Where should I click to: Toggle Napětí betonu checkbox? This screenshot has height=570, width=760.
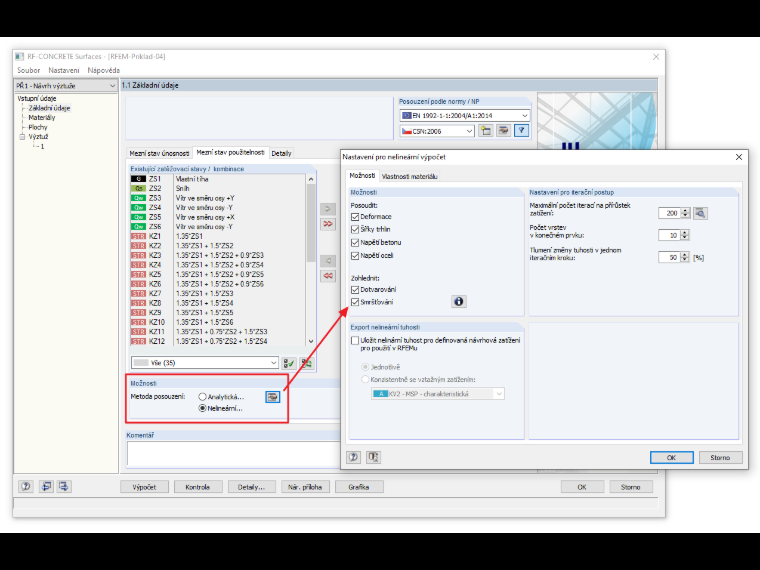click(x=355, y=242)
